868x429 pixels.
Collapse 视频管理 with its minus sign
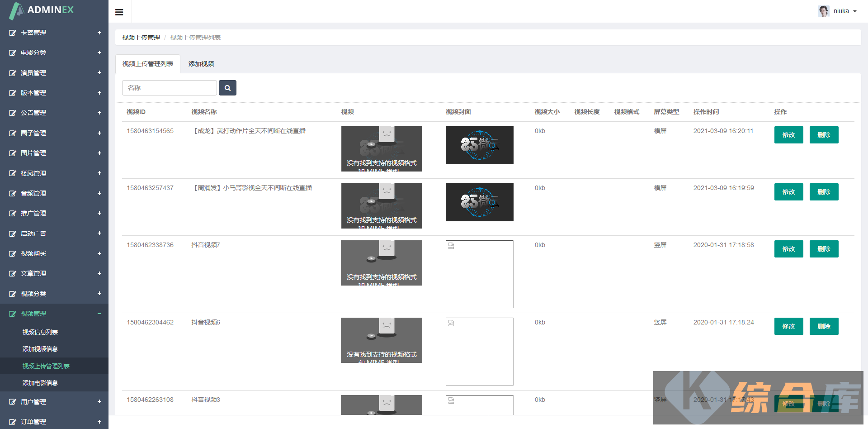click(99, 314)
